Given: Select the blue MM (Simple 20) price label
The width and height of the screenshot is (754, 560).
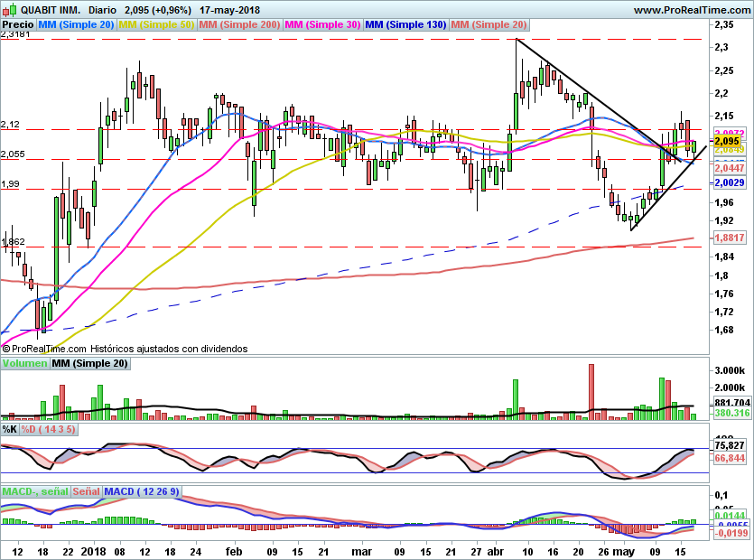Looking at the screenshot, I should click(x=76, y=24).
